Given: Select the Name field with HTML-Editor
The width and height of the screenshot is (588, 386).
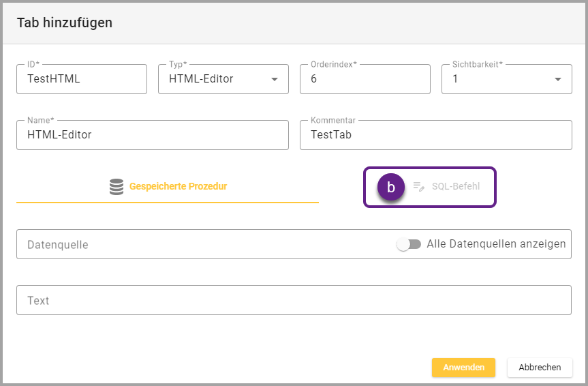Looking at the screenshot, I should 152,135.
